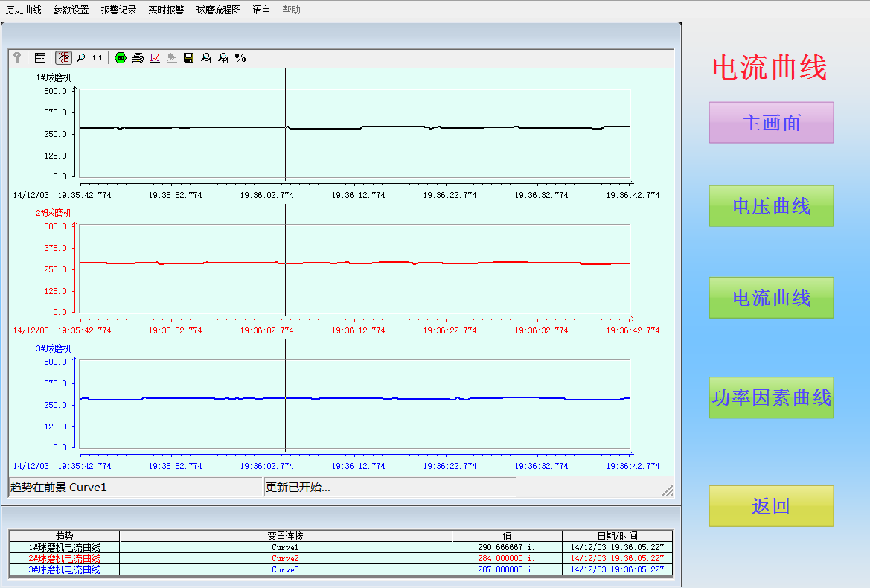
Task: Click the Curve3 variable connection cell
Action: 285,569
